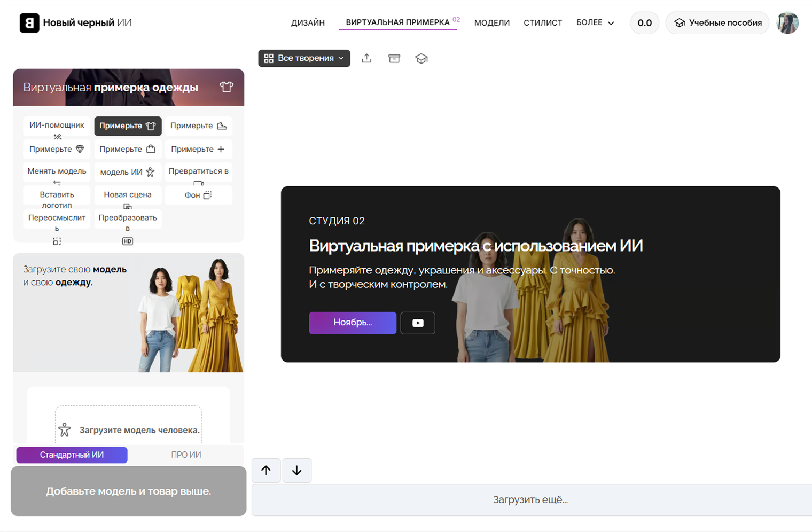The height and width of the screenshot is (532, 812).
Task: Click the archive box icon in toolbar
Action: pyautogui.click(x=394, y=58)
